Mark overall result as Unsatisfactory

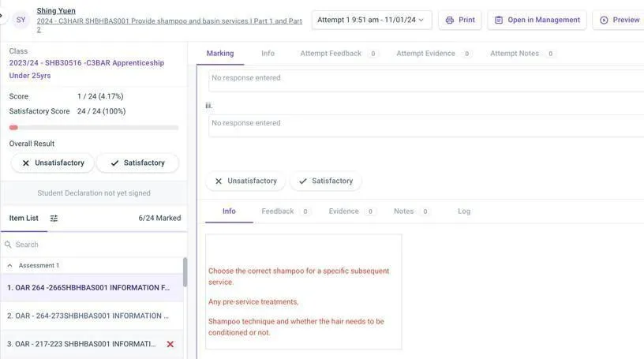tap(53, 163)
